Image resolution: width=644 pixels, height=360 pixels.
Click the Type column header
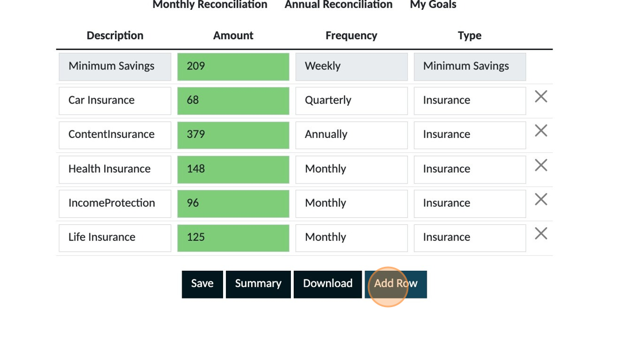[x=470, y=36]
